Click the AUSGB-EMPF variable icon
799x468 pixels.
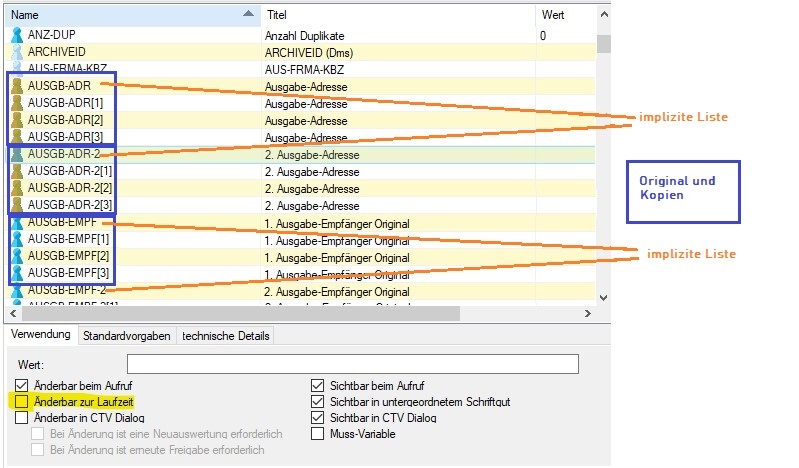click(16, 222)
